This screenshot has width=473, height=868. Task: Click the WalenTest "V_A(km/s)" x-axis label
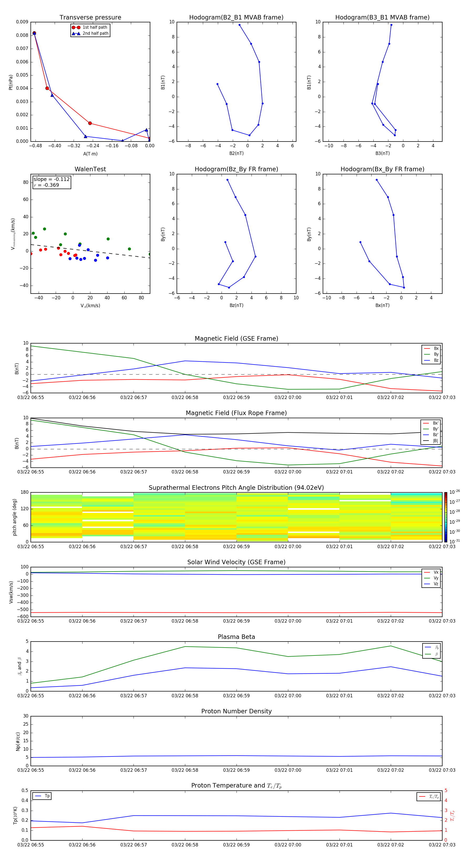(x=90, y=306)
